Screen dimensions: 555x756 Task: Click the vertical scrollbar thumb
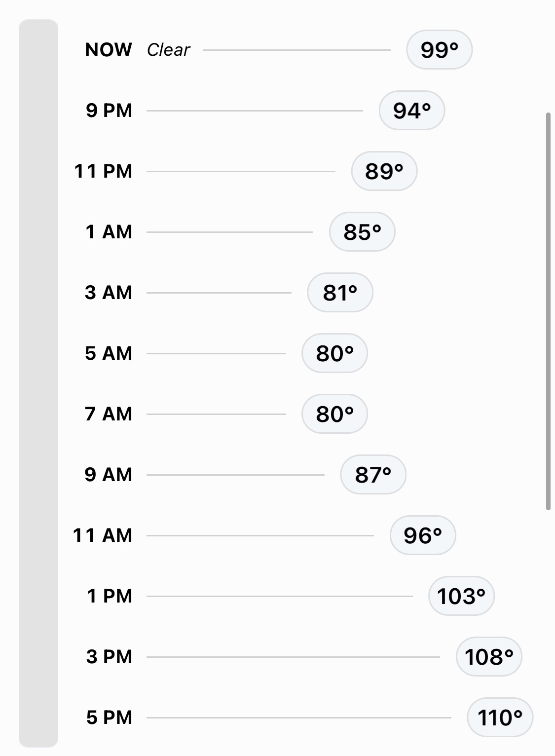(548, 311)
